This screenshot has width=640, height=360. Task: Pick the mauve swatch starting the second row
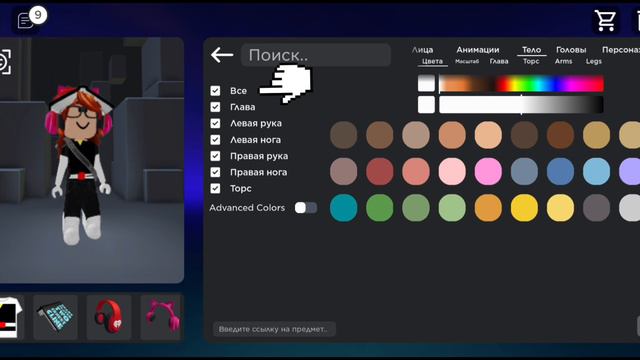[343, 171]
